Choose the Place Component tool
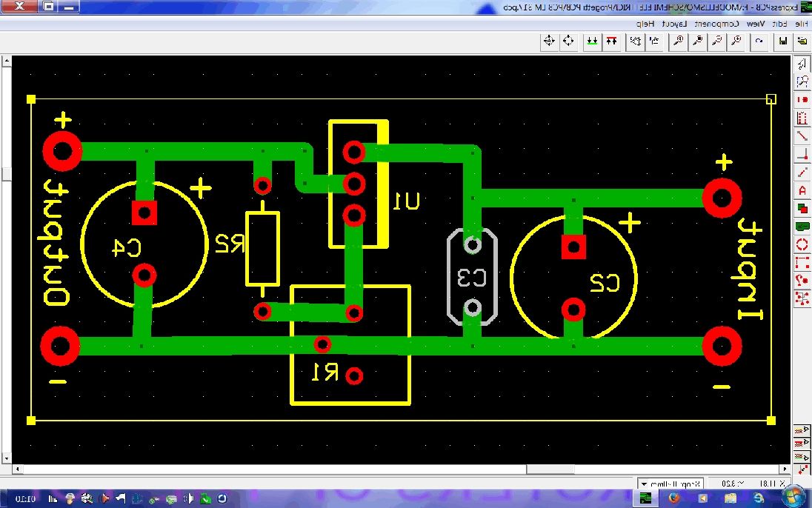This screenshot has height=508, width=812. pos(802,118)
